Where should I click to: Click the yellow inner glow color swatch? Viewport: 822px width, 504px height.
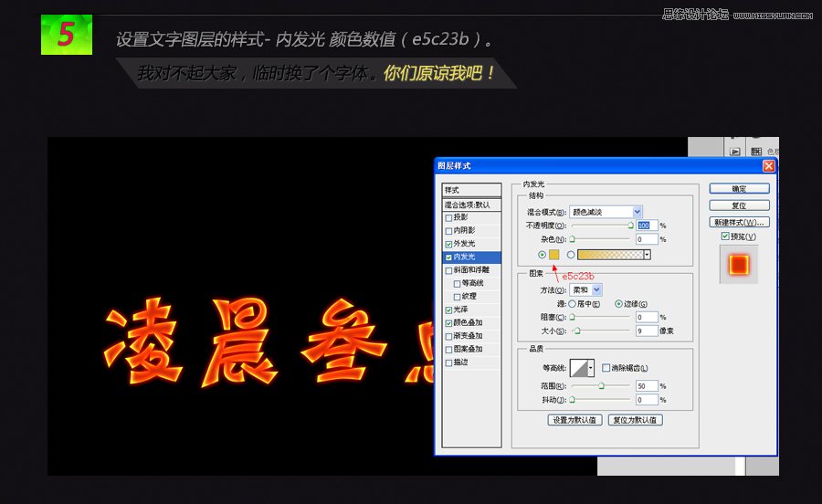[554, 255]
